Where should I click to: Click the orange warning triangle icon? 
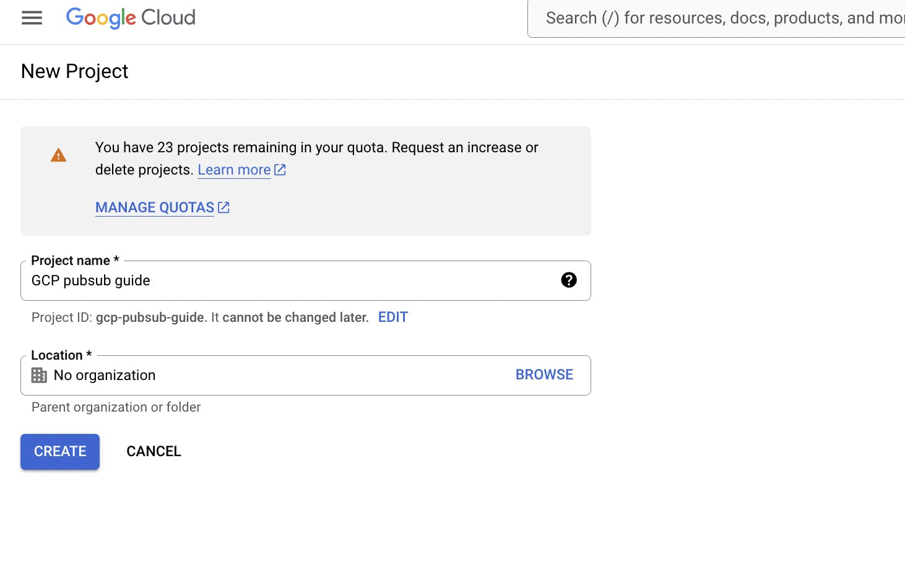pyautogui.click(x=58, y=155)
